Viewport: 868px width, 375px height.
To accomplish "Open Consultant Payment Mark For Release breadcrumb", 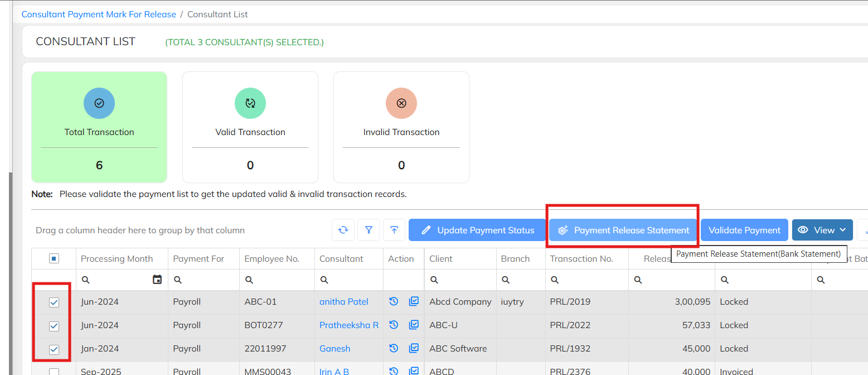I will pos(99,14).
